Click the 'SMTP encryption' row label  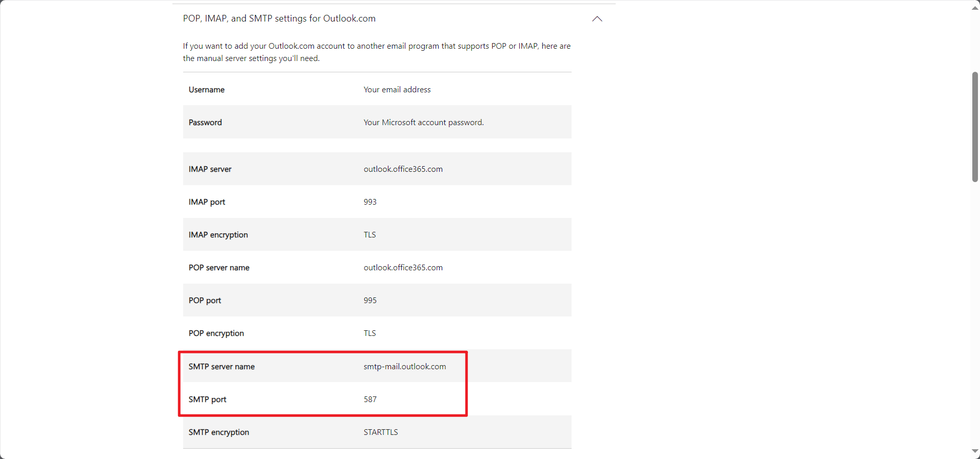pos(219,432)
